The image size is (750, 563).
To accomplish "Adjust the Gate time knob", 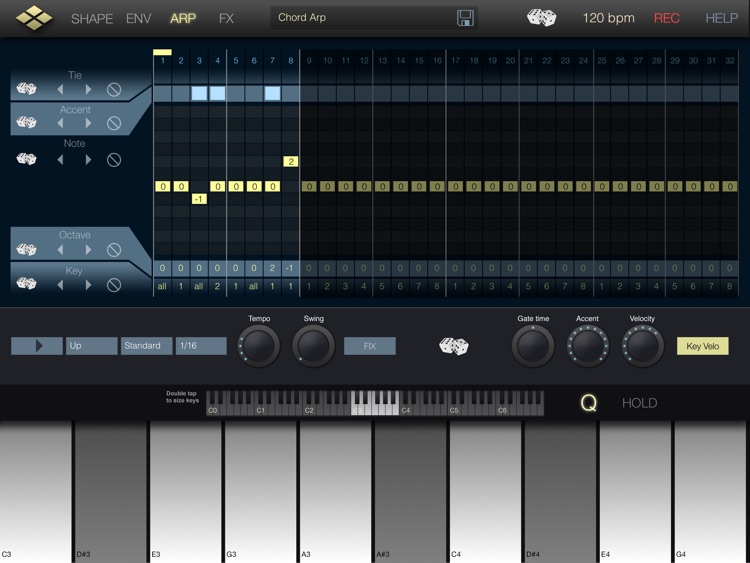I will pyautogui.click(x=533, y=346).
